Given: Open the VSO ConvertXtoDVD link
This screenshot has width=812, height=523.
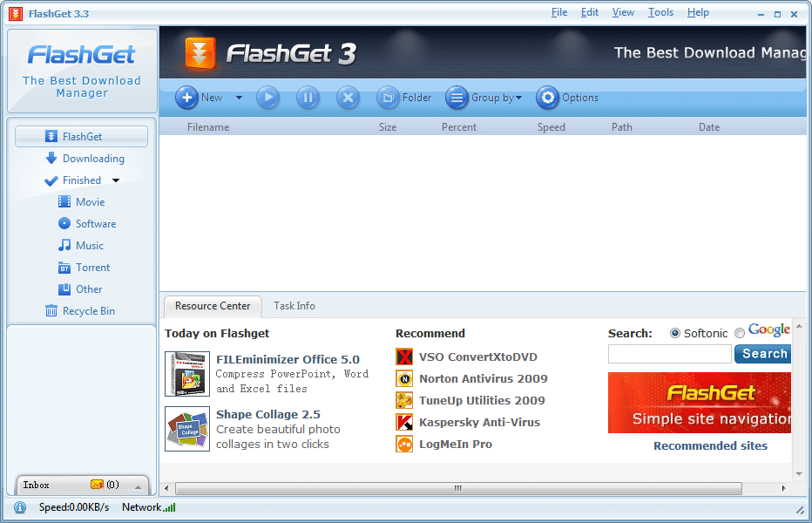Looking at the screenshot, I should (x=478, y=357).
